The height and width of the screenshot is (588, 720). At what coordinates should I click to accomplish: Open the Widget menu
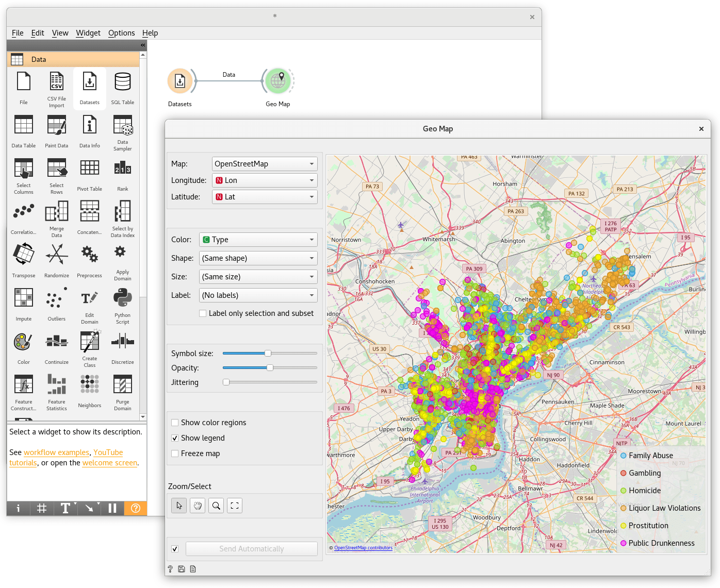click(x=88, y=32)
